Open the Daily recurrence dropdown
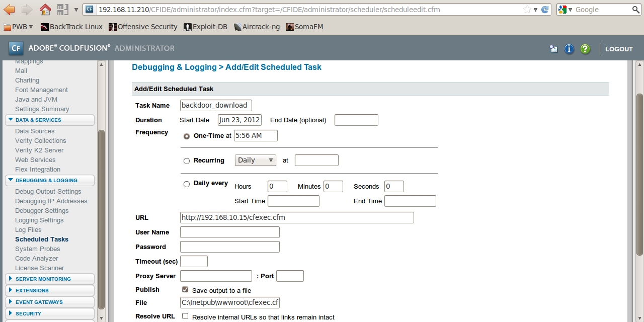Image resolution: width=644 pixels, height=322 pixels. [256, 160]
